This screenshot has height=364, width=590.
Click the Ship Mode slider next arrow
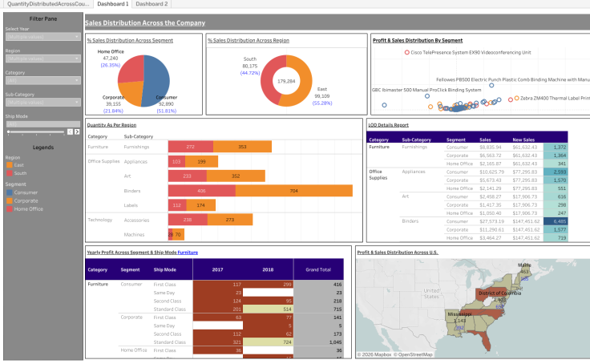click(78, 131)
